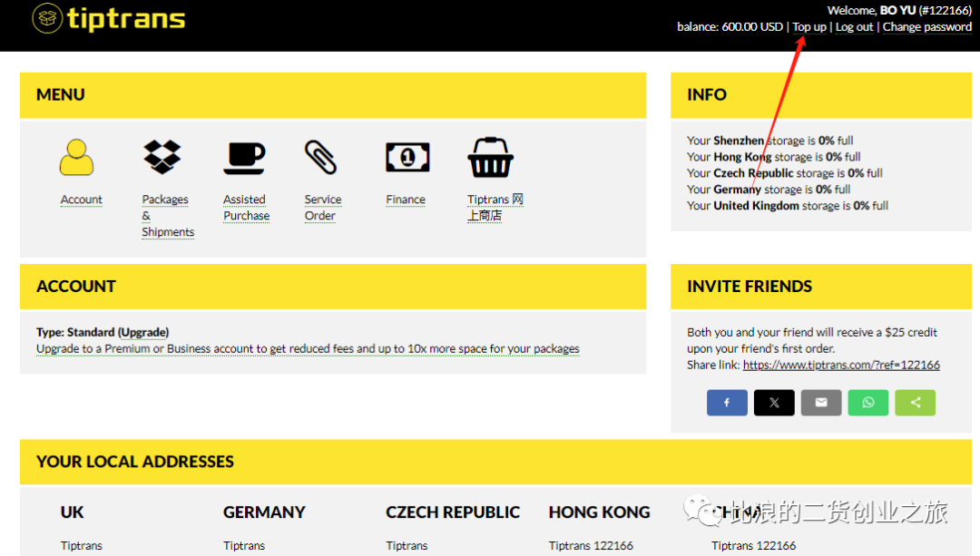
Task: Share invite via email button
Action: 821,403
